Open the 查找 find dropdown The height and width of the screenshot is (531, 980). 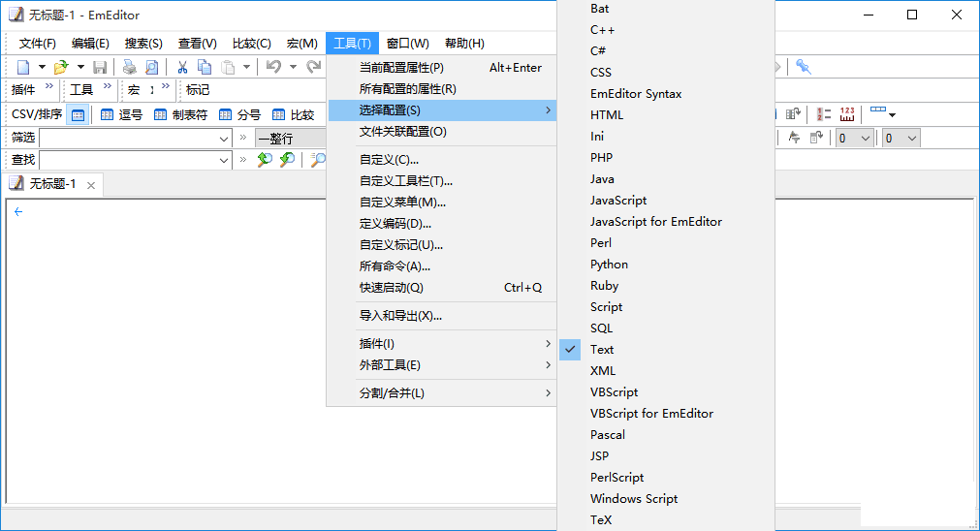click(x=224, y=160)
